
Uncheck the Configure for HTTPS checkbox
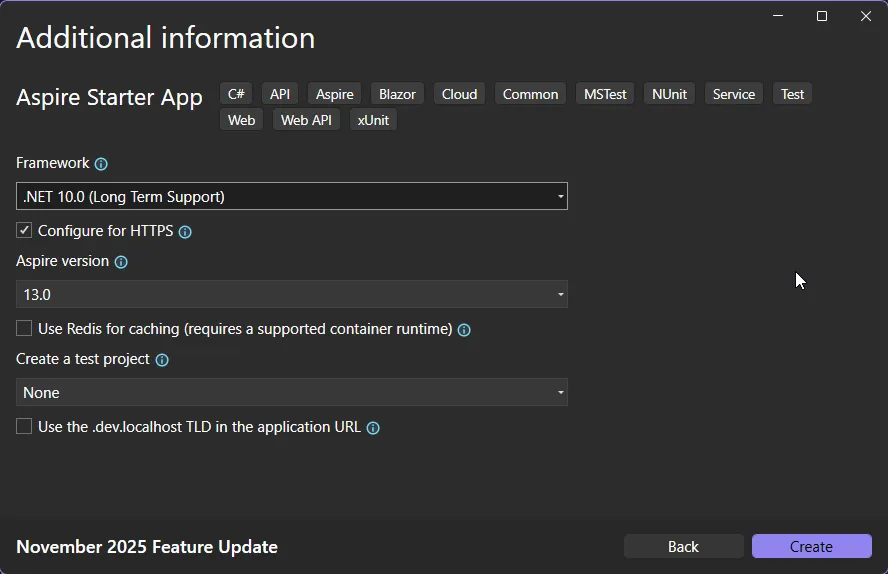point(24,231)
